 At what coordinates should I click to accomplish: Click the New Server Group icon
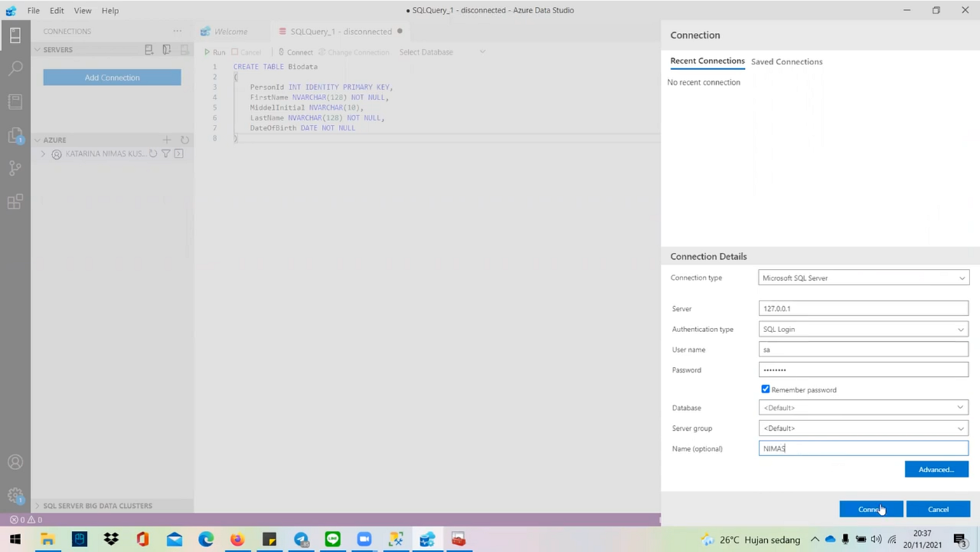coord(166,49)
